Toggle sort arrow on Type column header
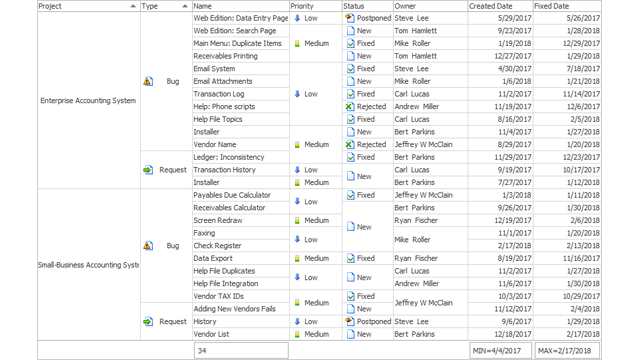Image resolution: width=640 pixels, height=360 pixels. [x=185, y=6]
